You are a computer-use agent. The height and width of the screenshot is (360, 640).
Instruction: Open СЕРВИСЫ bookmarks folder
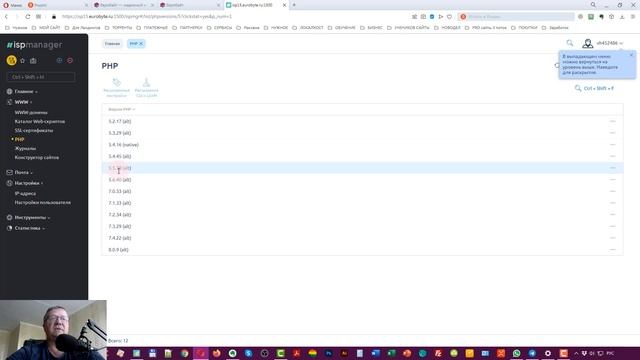220,28
